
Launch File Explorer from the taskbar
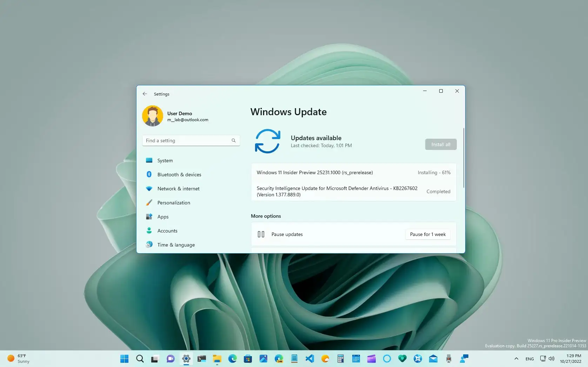[217, 359]
